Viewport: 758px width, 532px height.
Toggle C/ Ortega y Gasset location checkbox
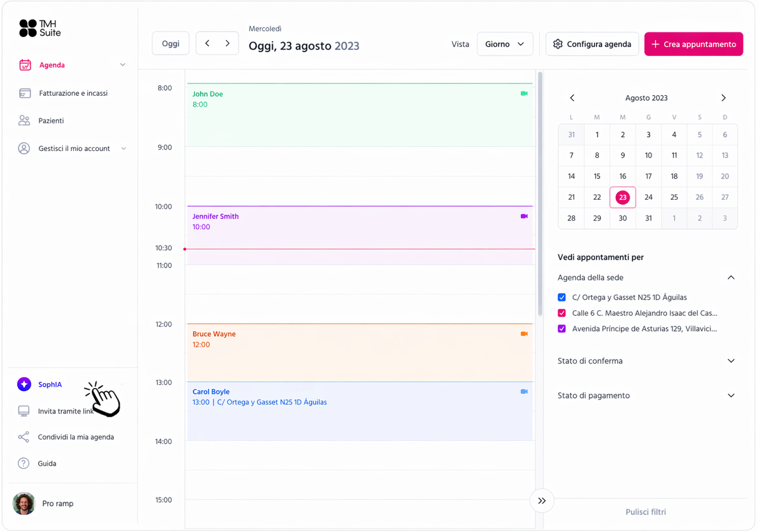pyautogui.click(x=562, y=297)
